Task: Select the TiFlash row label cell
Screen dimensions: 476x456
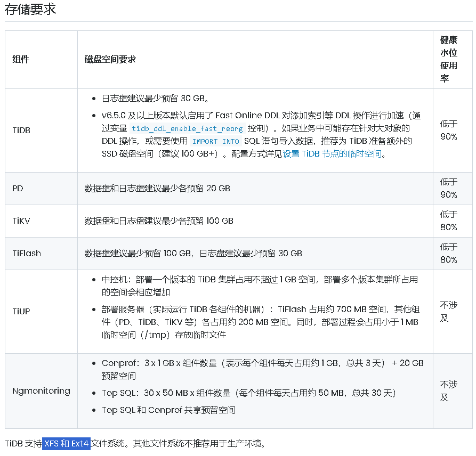Action: 26,254
